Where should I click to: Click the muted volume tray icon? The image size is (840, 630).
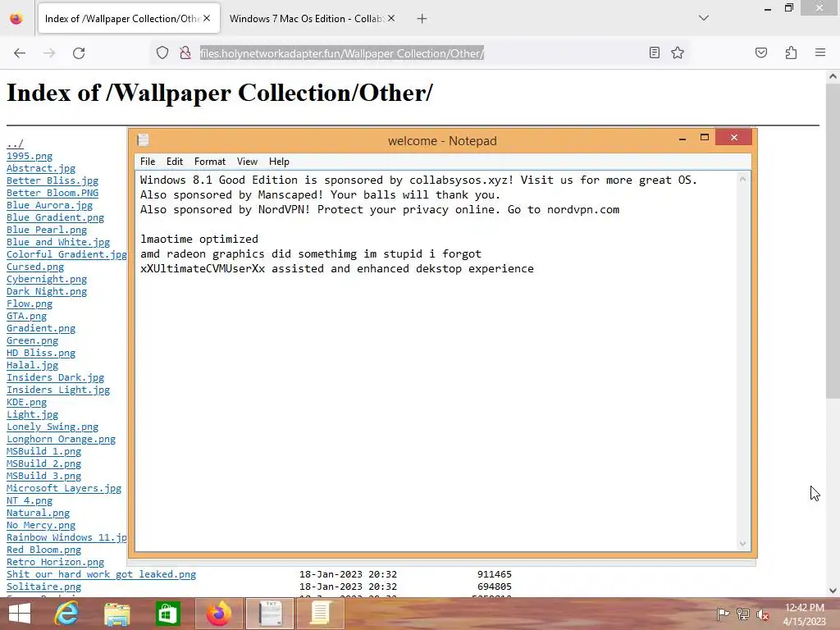pos(762,614)
